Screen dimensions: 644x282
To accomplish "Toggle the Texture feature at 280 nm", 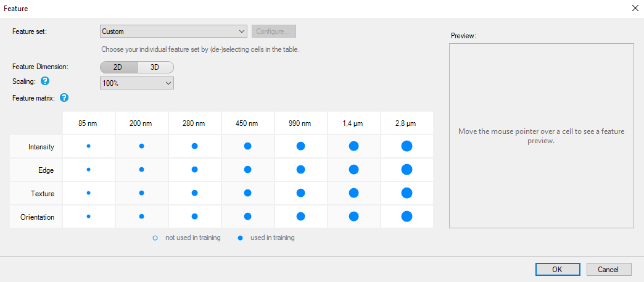I will [x=195, y=193].
